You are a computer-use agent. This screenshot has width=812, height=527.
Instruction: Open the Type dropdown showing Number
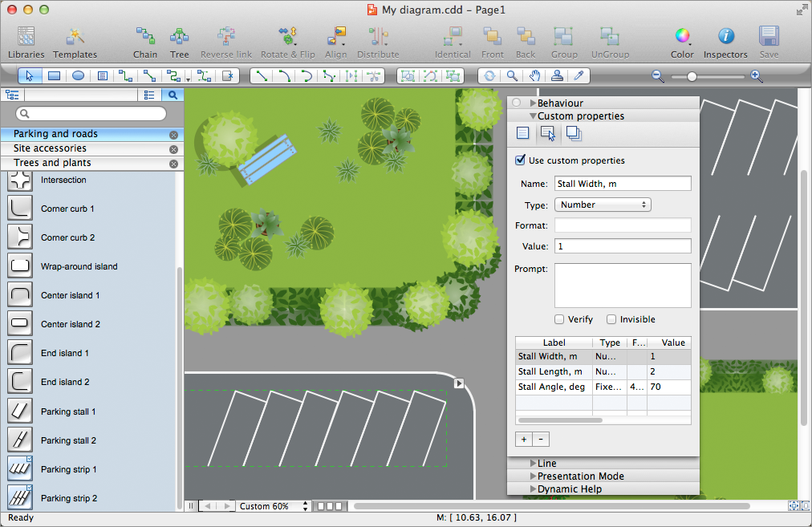(603, 205)
